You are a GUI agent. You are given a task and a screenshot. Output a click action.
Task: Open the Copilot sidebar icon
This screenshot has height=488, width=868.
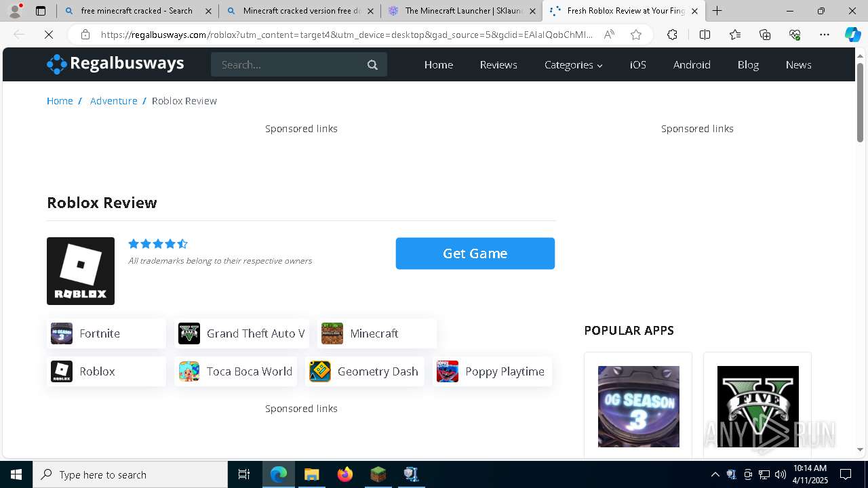coord(852,35)
